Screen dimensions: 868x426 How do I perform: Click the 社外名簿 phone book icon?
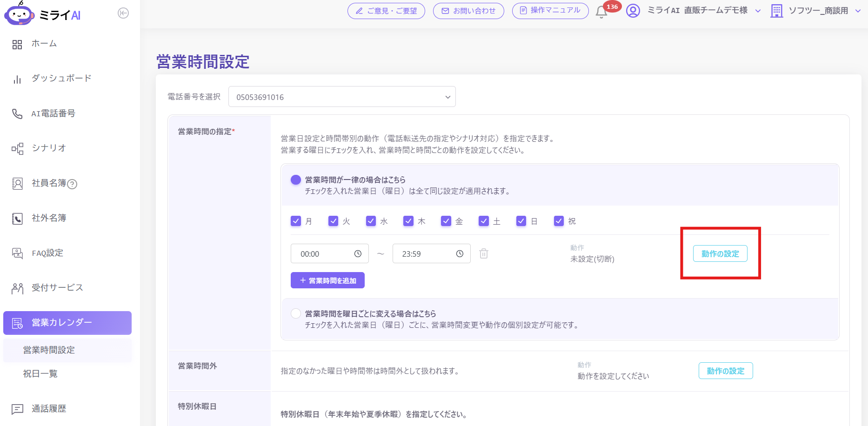click(x=17, y=219)
